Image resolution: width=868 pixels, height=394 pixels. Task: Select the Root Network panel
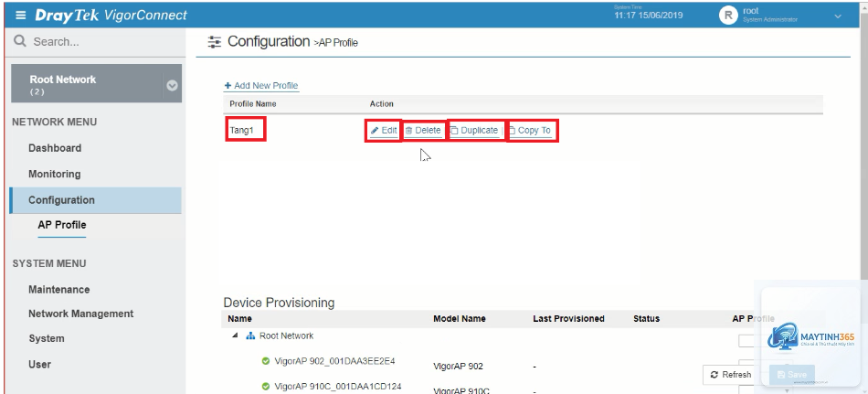[96, 84]
